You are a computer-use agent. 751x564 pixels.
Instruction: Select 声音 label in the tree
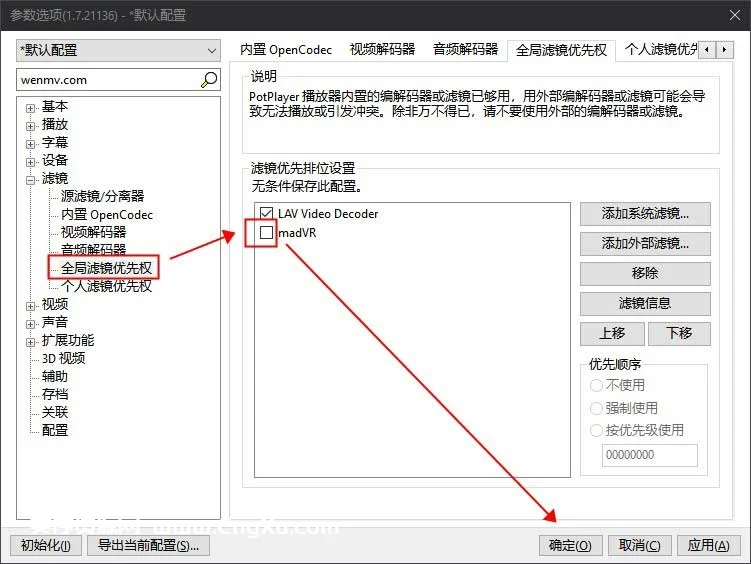[55, 322]
